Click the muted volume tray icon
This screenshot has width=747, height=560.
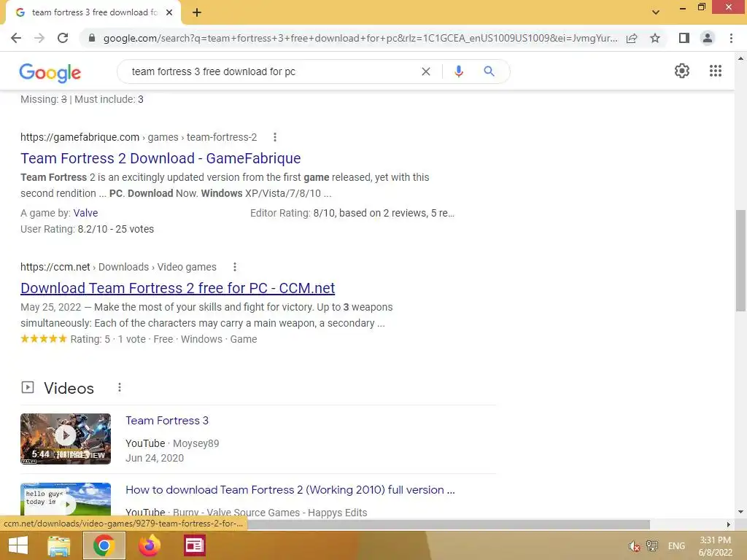click(634, 546)
